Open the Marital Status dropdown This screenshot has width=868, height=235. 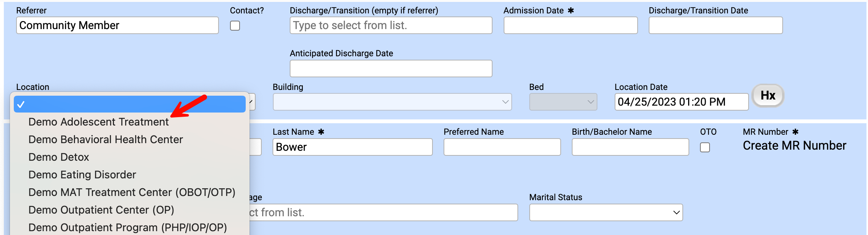click(605, 212)
